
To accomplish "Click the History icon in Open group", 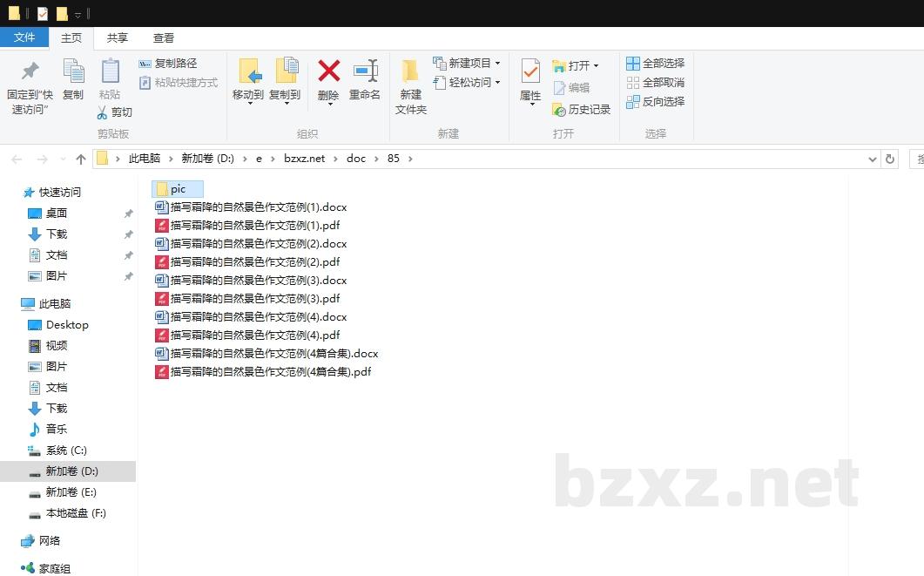I will click(559, 110).
